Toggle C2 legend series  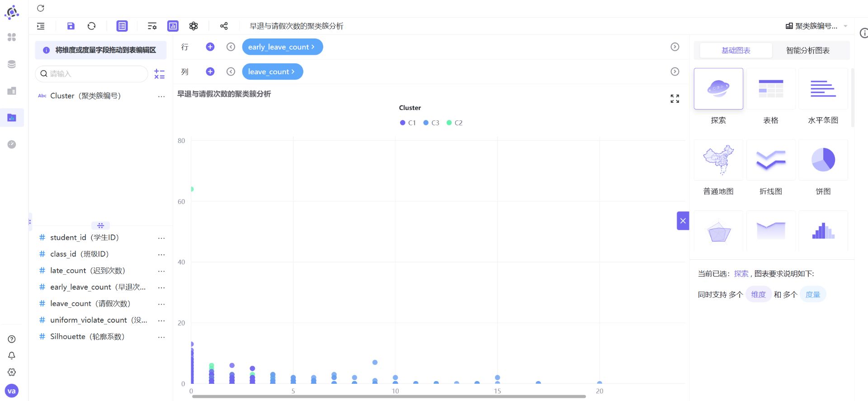[454, 123]
